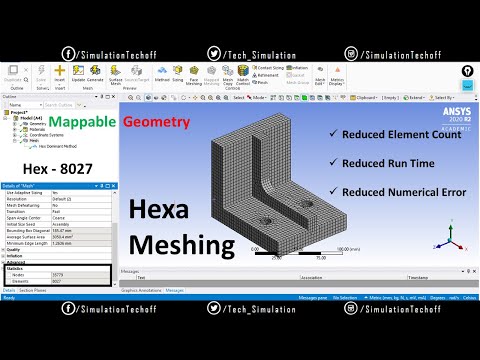Viewport: 480px width, 360px height.
Task: Click the shaded cube view icon in the graphics toolbar
Action: (148, 98)
